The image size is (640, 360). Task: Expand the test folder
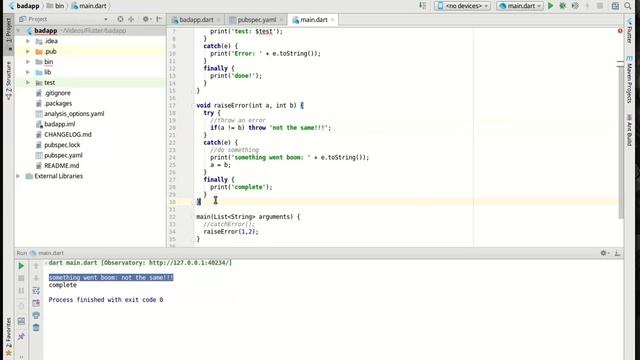point(28,82)
